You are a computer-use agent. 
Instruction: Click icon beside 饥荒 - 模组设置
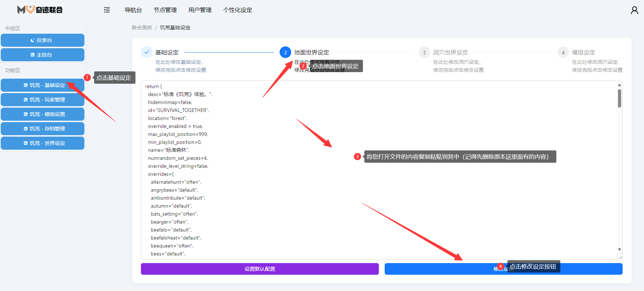26,114
